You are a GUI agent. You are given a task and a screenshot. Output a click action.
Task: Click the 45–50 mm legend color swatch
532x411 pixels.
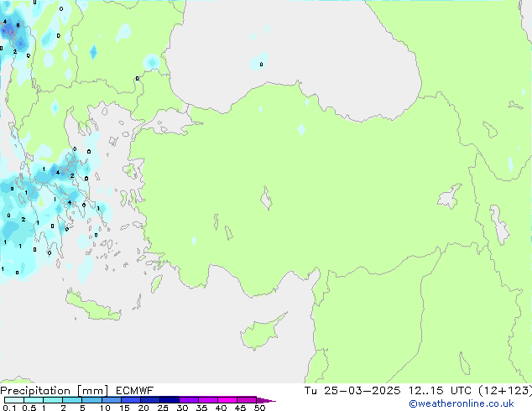(247, 400)
